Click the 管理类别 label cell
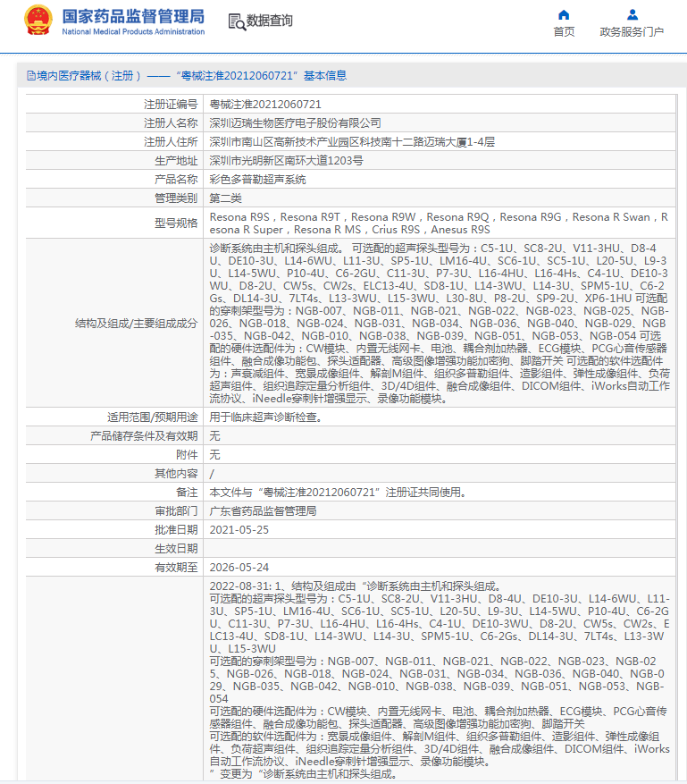Image resolution: width=687 pixels, height=784 pixels. click(x=115, y=198)
